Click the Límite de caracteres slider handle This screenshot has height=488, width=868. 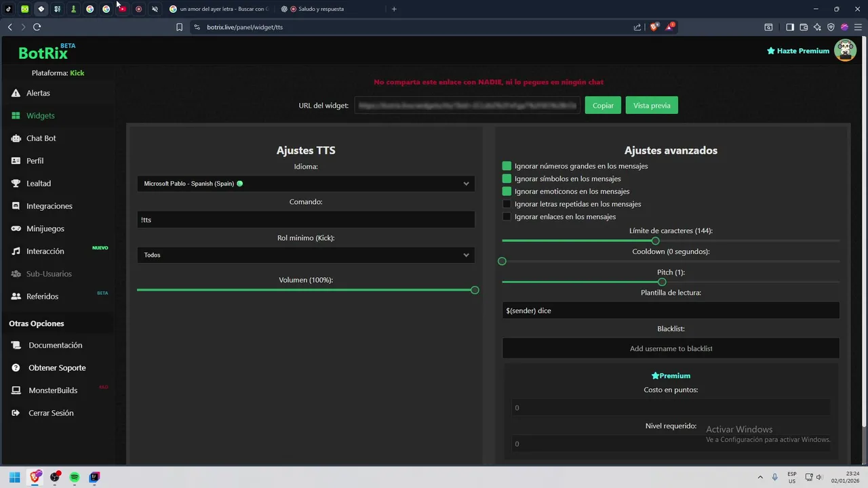click(655, 241)
